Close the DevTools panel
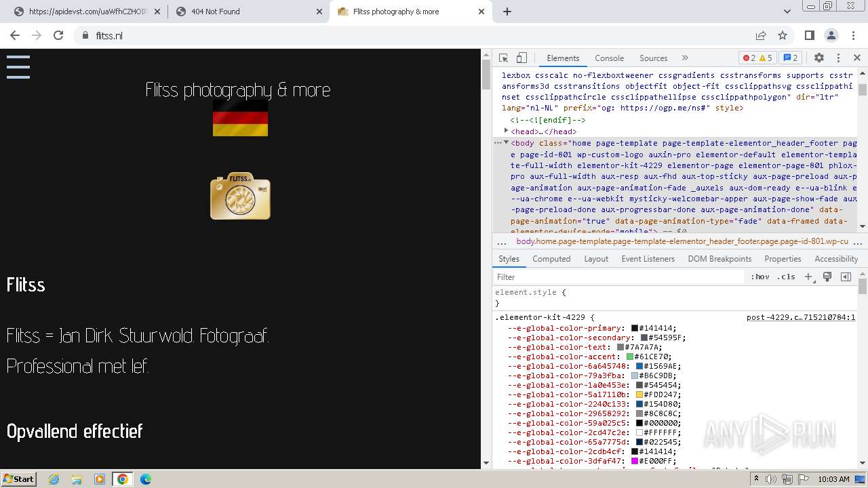Image resolution: width=868 pixels, height=488 pixels. click(x=856, y=58)
